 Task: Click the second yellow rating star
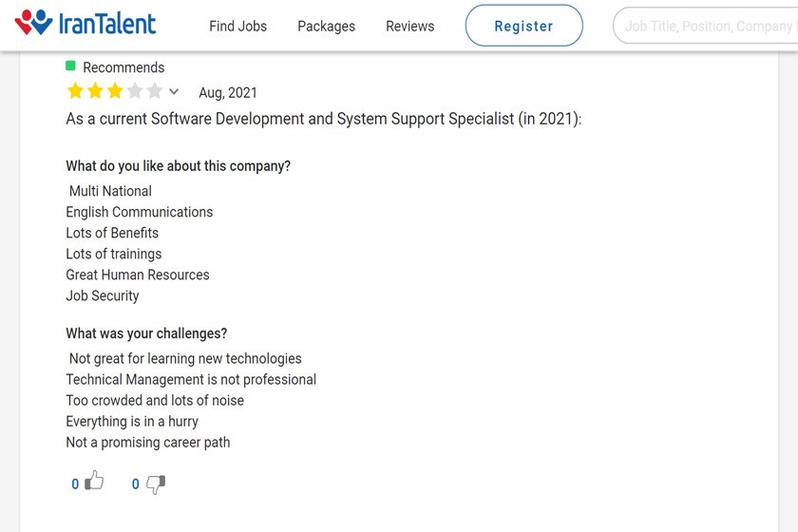click(x=95, y=91)
